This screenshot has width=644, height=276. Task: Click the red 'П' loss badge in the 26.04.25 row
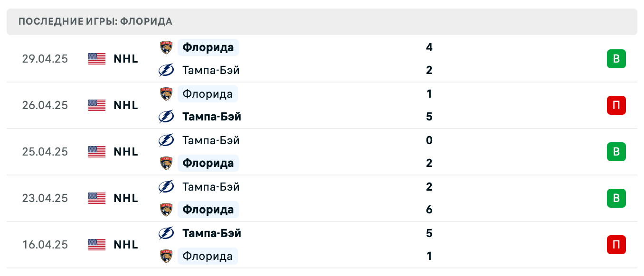point(616,105)
